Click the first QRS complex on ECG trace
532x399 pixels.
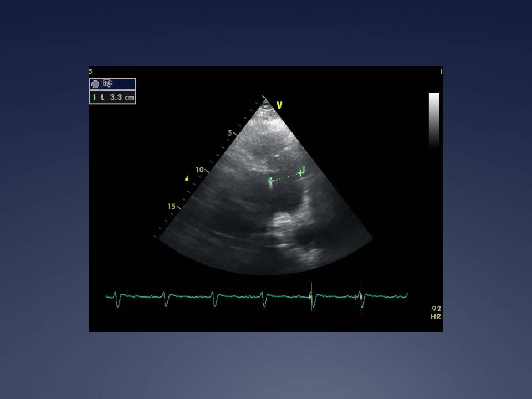117,300
